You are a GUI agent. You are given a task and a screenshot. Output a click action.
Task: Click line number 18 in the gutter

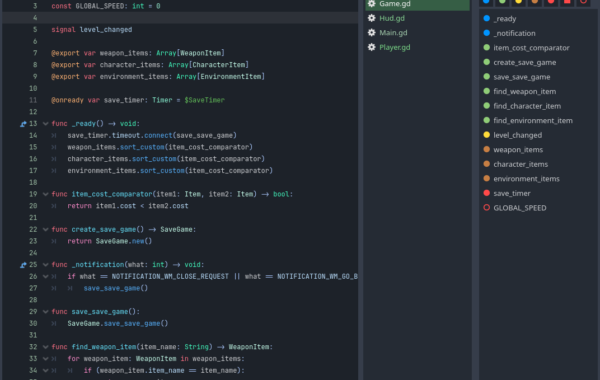[33, 182]
